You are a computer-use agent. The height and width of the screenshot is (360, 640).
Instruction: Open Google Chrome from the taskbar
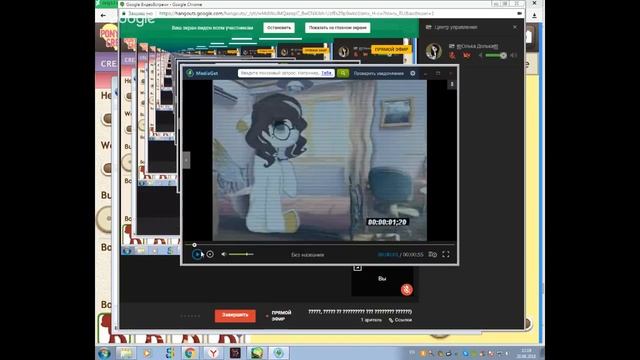tap(190, 353)
